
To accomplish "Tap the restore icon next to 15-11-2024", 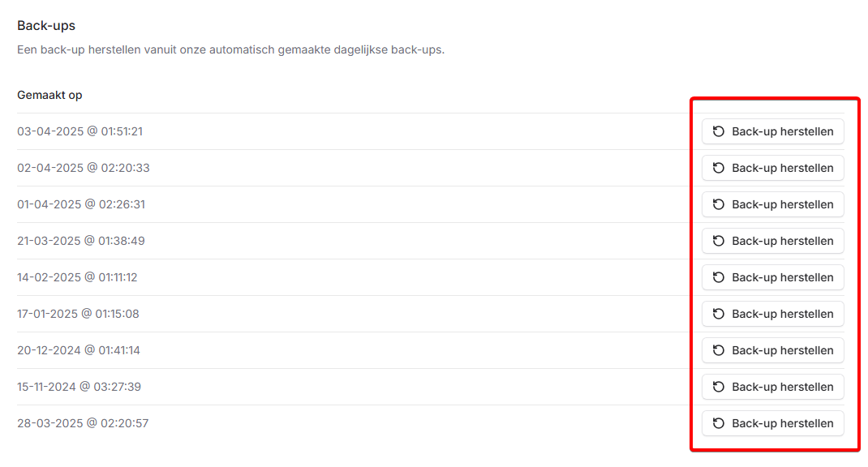I will point(718,387).
